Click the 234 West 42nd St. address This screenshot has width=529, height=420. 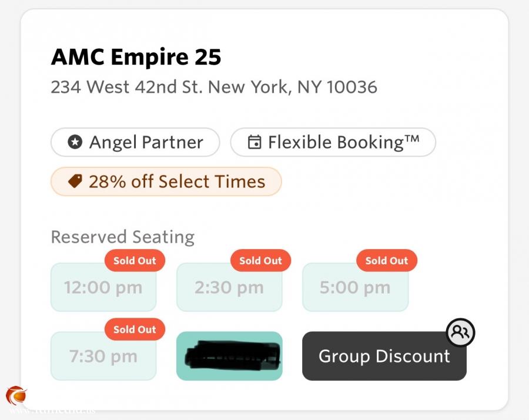[x=213, y=88]
